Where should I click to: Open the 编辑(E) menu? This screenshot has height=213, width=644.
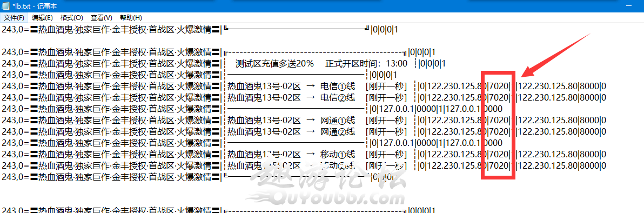pyautogui.click(x=42, y=18)
